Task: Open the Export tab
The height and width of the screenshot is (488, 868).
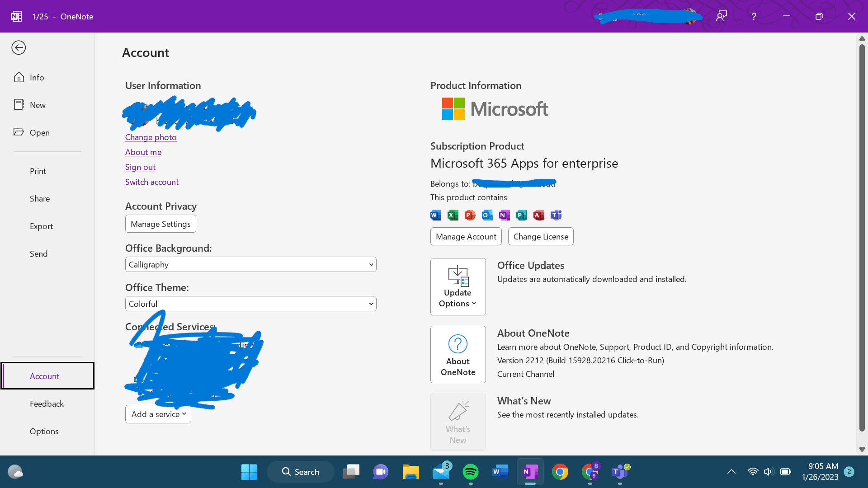Action: click(x=41, y=226)
